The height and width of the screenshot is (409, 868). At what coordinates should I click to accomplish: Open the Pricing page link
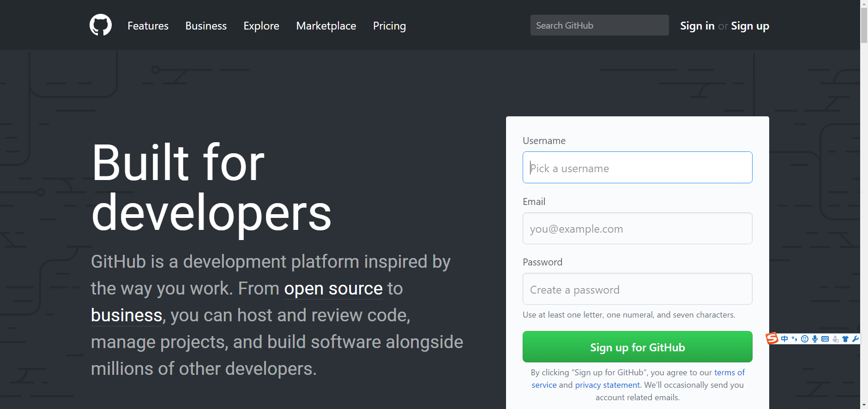(x=389, y=26)
